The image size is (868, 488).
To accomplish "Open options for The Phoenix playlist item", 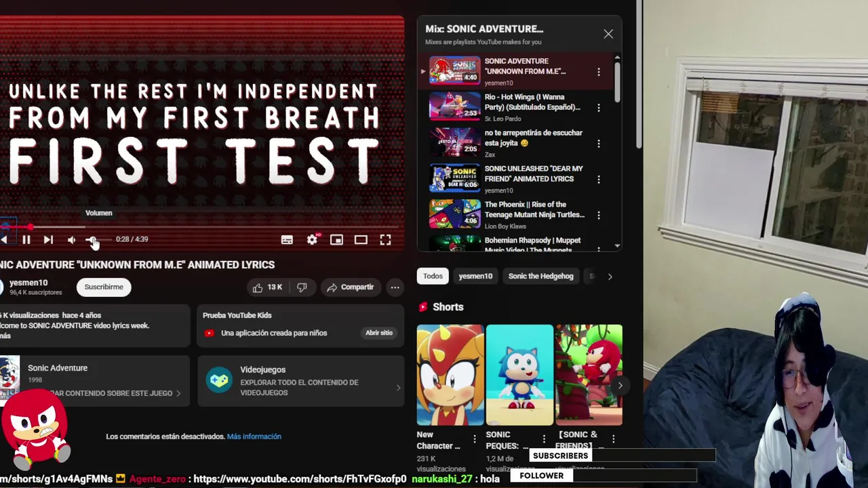I will click(x=598, y=216).
